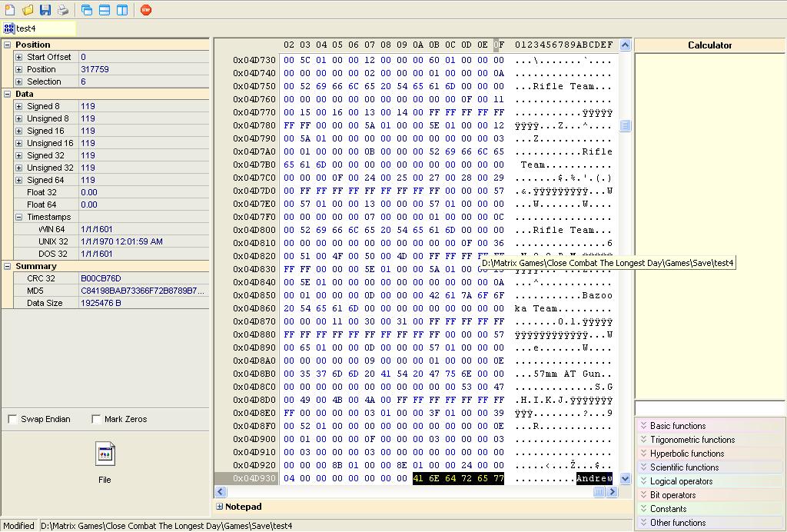Create a new file from toolbar
This screenshot has height=532, width=787.
pyautogui.click(x=9, y=9)
